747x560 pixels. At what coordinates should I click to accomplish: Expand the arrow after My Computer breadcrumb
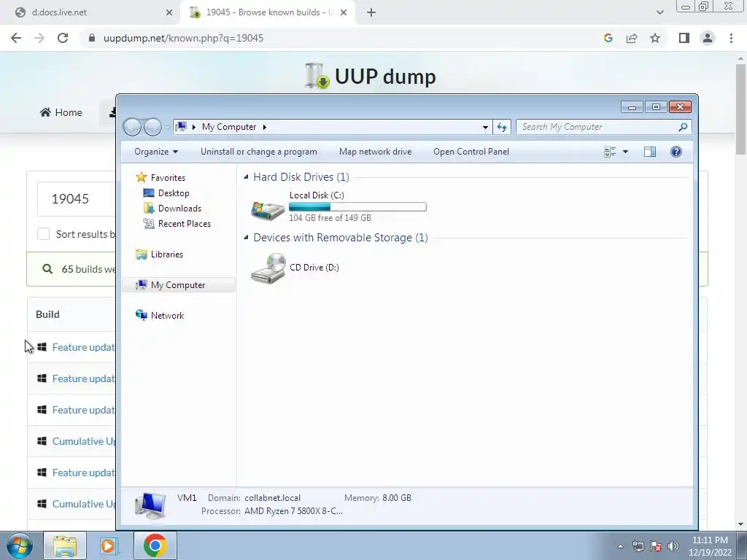point(264,127)
